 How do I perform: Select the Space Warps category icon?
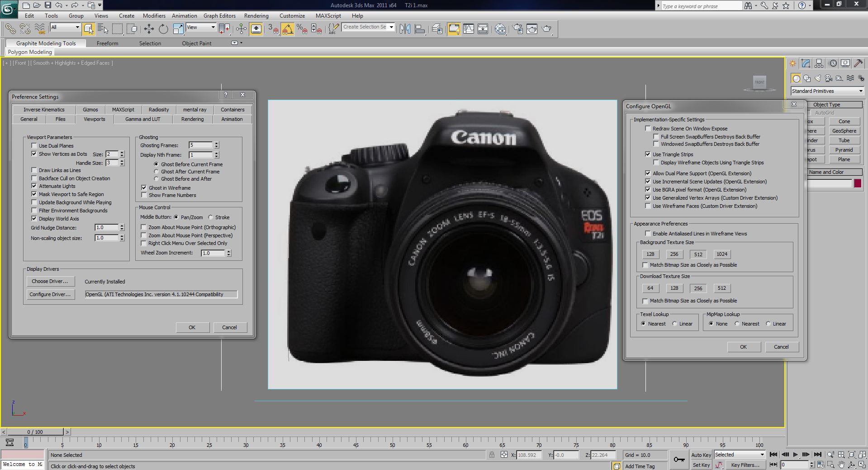click(x=850, y=78)
